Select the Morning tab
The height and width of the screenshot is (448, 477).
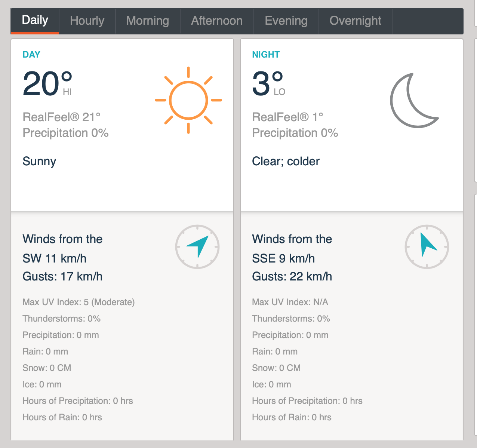coord(148,21)
